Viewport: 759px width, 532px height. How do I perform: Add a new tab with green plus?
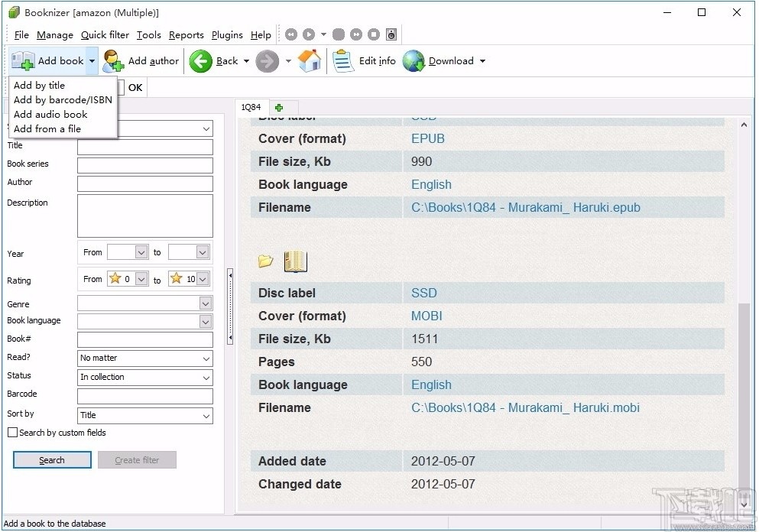[x=279, y=108]
